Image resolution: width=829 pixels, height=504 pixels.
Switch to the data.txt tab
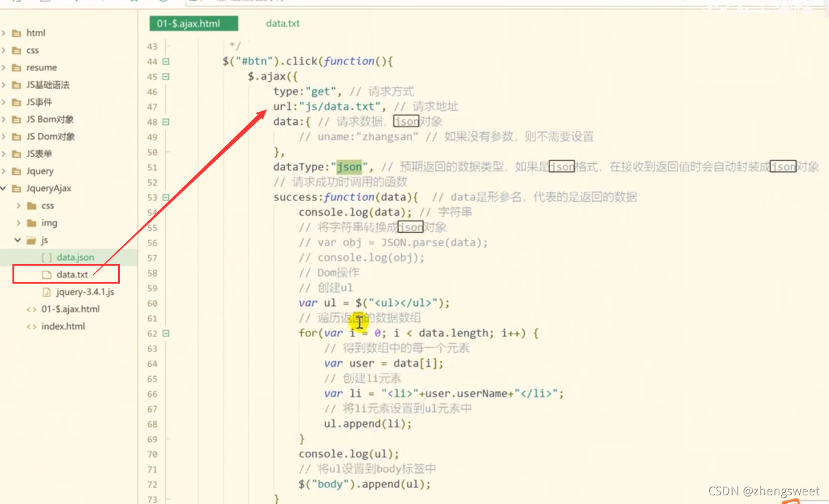point(282,23)
